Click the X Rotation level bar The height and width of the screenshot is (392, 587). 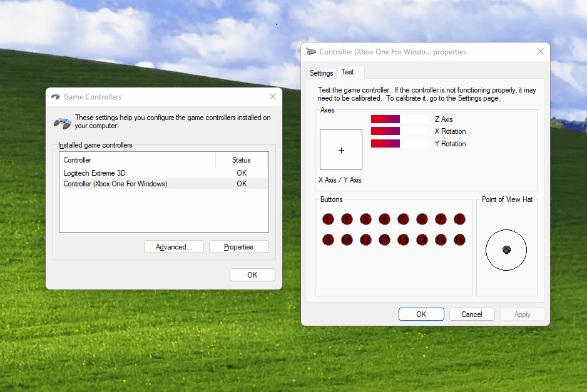click(399, 131)
